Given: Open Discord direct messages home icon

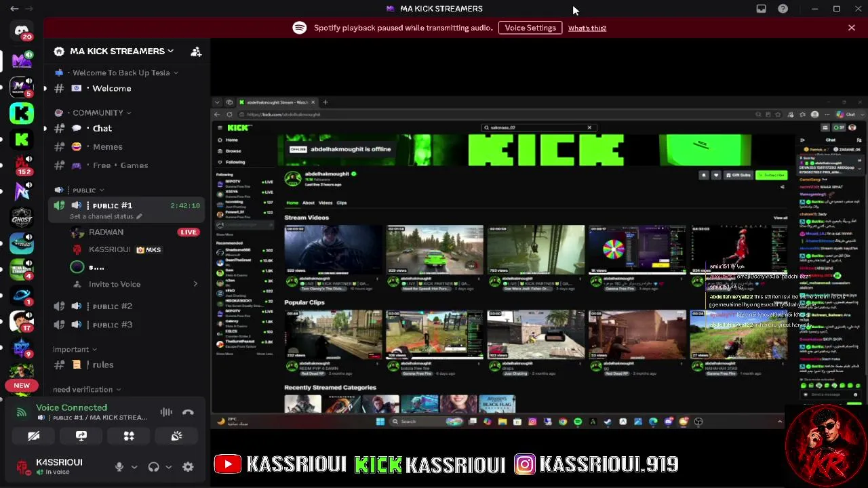Looking at the screenshot, I should 22,30.
